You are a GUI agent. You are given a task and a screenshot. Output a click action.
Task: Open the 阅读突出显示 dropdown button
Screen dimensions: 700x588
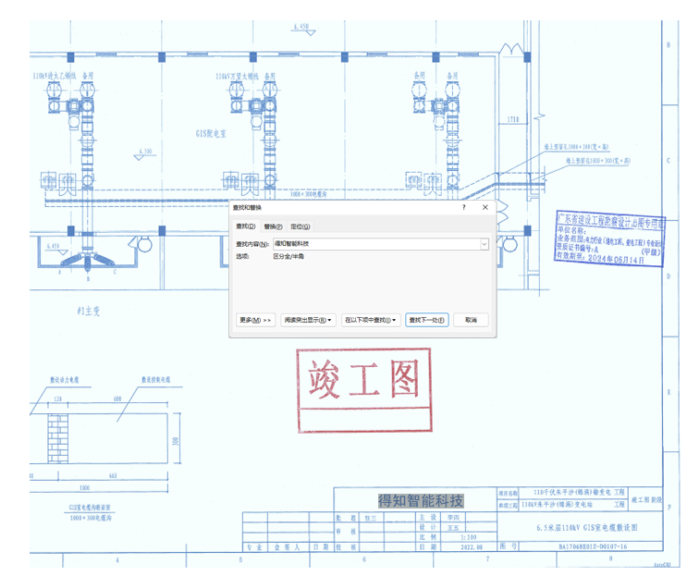[x=308, y=320]
